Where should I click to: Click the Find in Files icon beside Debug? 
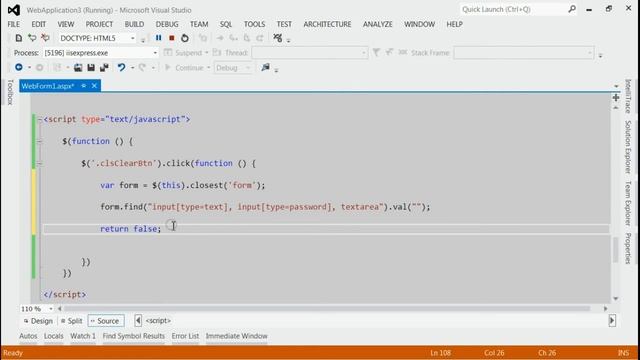click(266, 67)
